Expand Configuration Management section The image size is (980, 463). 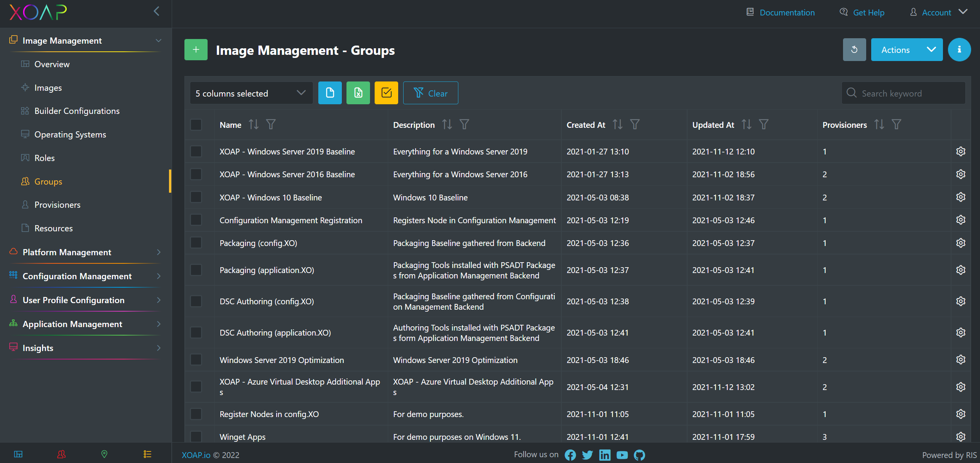pos(85,276)
